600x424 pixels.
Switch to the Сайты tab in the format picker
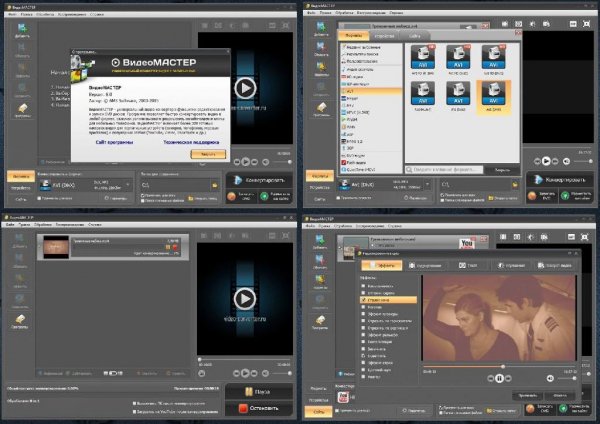click(415, 36)
